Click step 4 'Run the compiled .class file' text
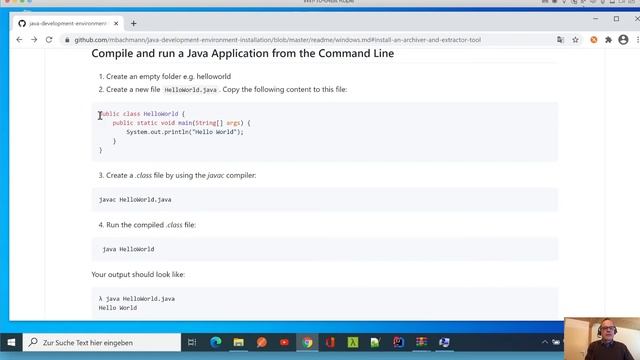Viewport: 640px width, 360px height. (x=151, y=225)
